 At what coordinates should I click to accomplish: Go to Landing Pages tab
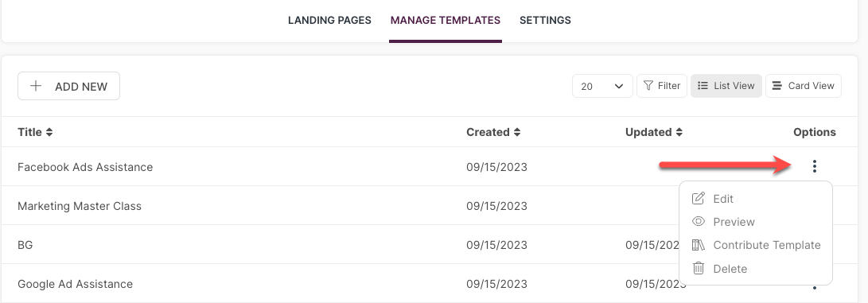tap(329, 21)
